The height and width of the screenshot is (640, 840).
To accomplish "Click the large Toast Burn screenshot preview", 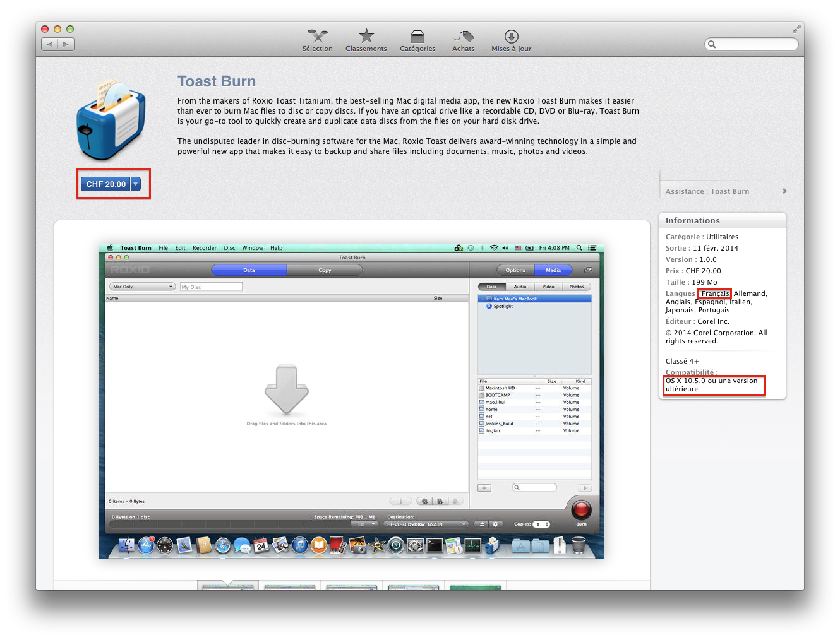I will click(351, 401).
